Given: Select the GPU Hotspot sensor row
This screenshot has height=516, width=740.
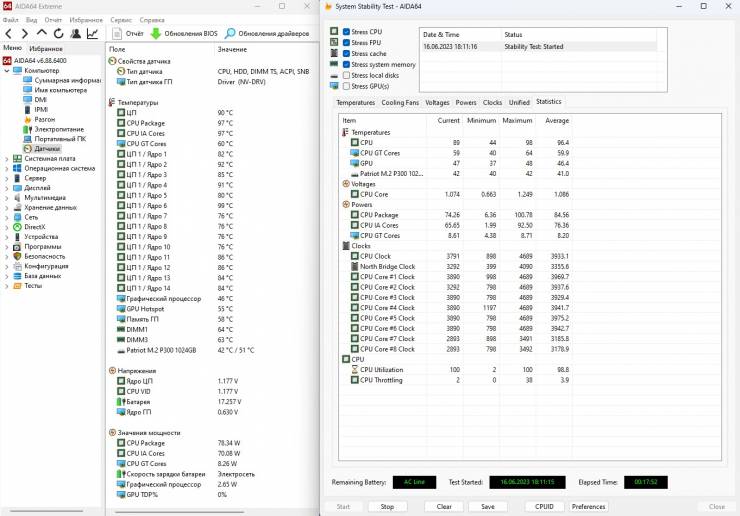Looking at the screenshot, I should point(212,309).
